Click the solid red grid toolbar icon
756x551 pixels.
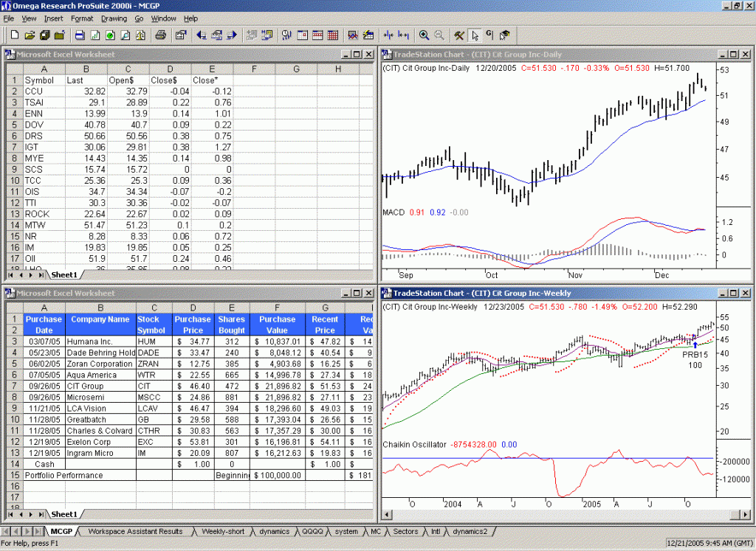point(333,35)
